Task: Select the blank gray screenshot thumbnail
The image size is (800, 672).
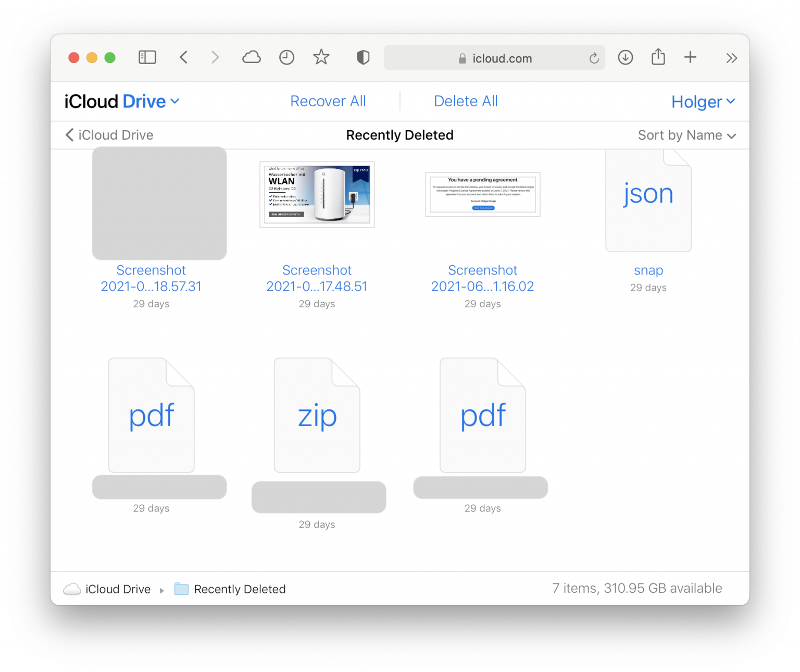Action: pyautogui.click(x=159, y=203)
